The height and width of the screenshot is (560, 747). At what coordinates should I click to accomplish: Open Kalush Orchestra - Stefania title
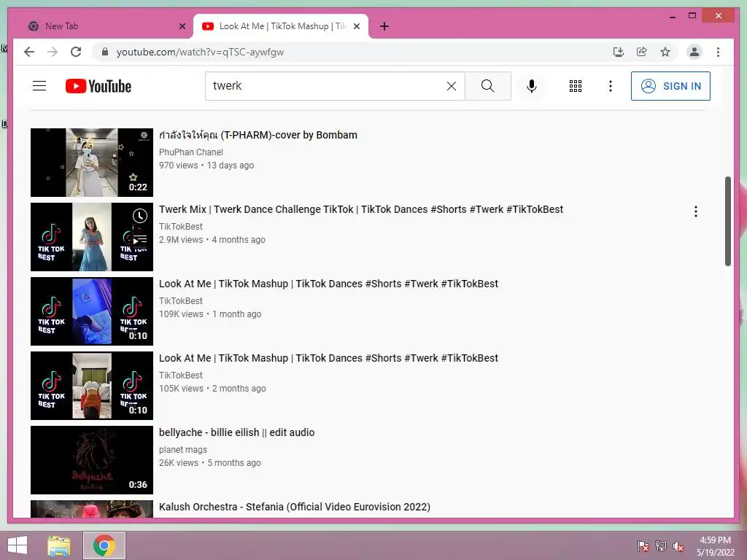295,507
